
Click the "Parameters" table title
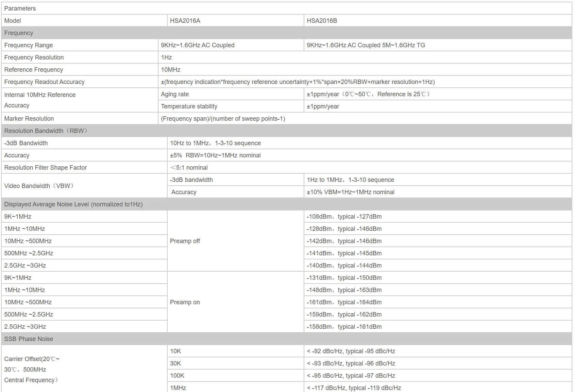(20, 8)
